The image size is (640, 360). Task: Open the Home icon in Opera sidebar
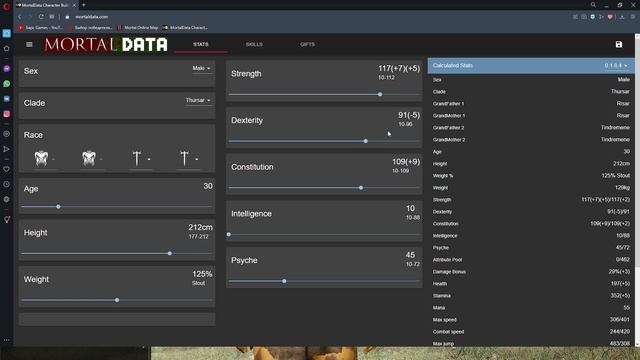point(7,49)
